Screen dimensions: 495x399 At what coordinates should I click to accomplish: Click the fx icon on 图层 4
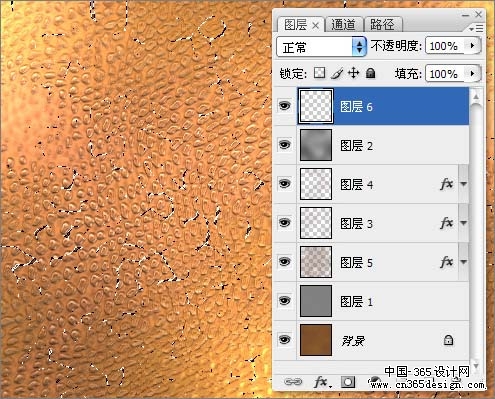pyautogui.click(x=446, y=184)
